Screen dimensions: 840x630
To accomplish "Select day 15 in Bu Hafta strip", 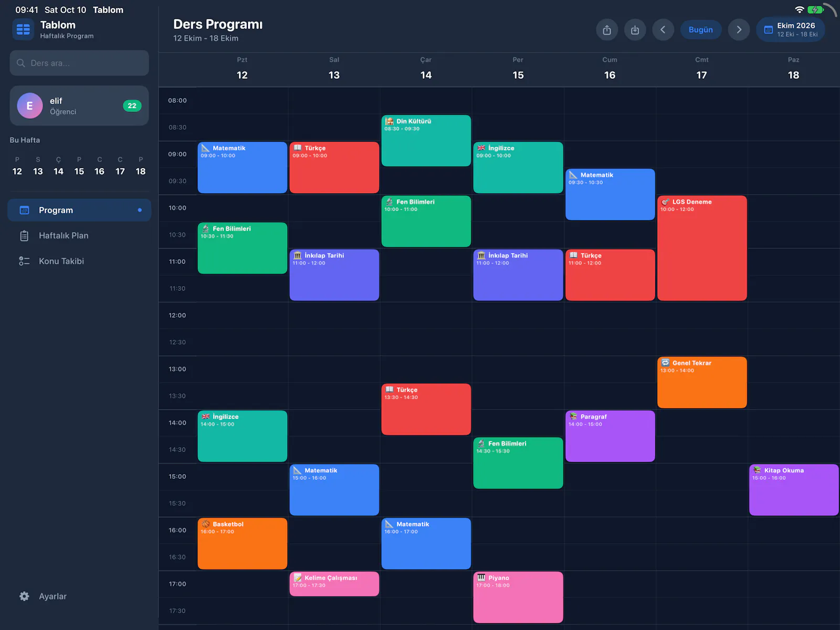I will pyautogui.click(x=79, y=166).
